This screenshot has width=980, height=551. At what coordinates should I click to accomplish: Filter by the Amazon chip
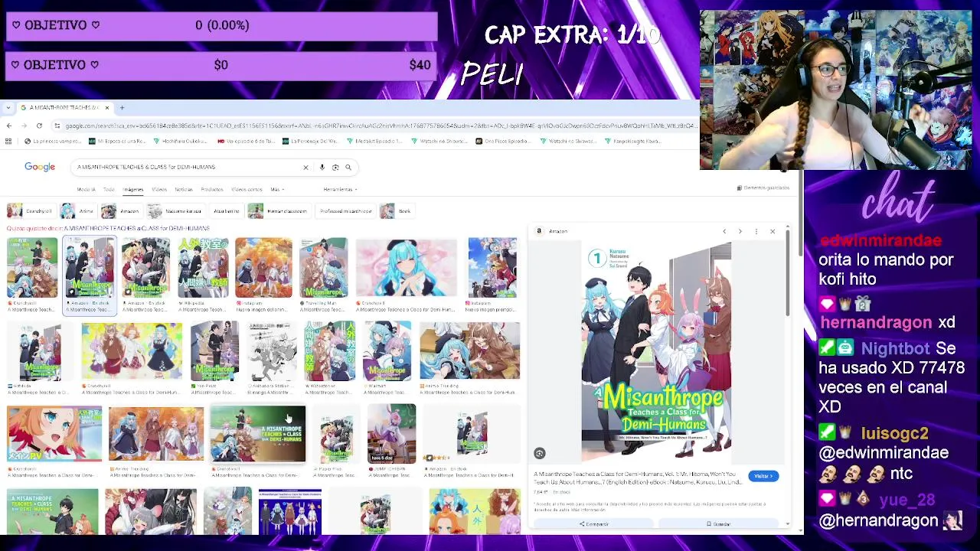[x=121, y=211]
